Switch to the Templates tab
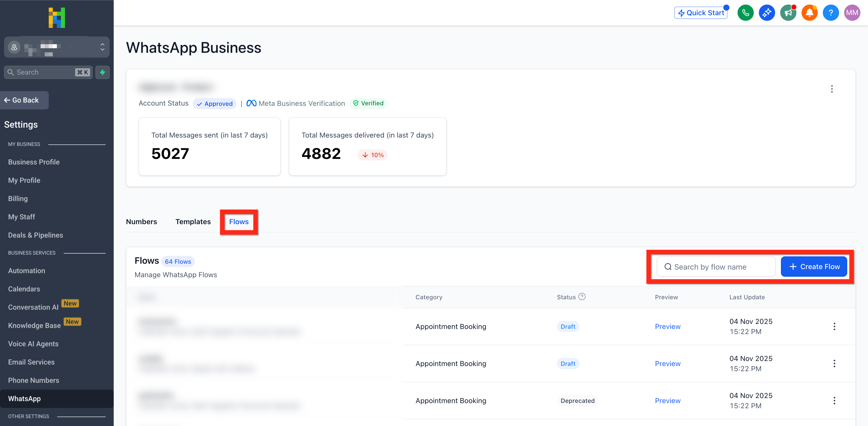This screenshot has width=868, height=426. [193, 222]
